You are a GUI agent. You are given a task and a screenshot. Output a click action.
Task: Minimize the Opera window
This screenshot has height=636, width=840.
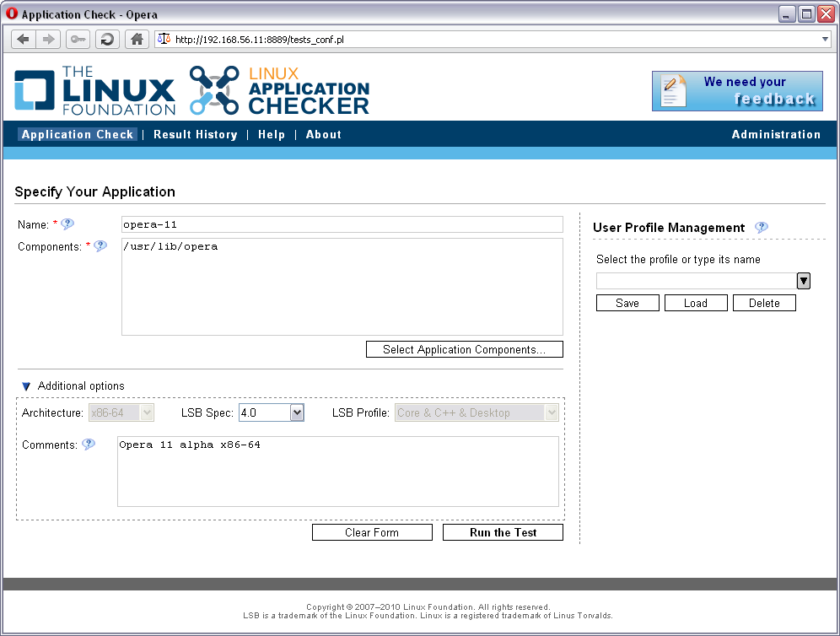[786, 14]
